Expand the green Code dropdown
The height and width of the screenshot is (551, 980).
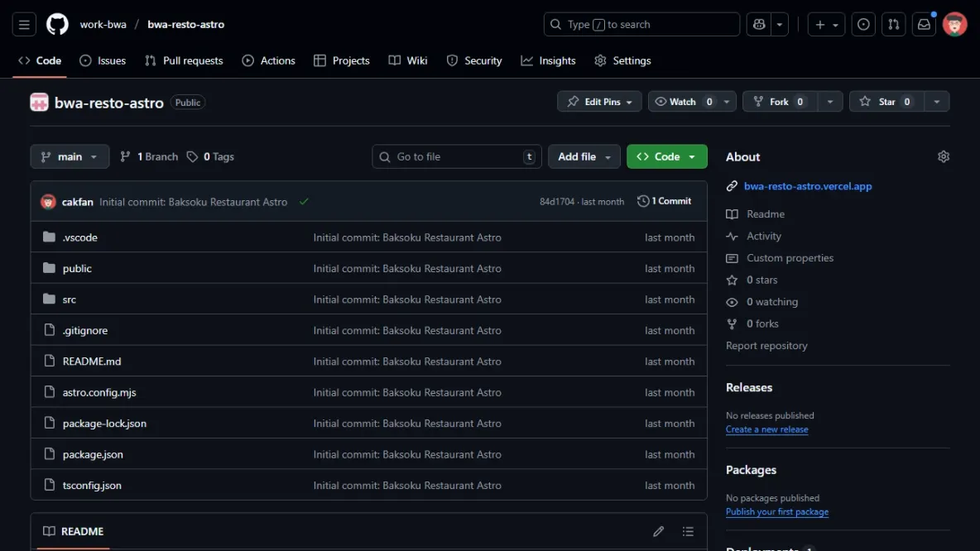pos(666,156)
